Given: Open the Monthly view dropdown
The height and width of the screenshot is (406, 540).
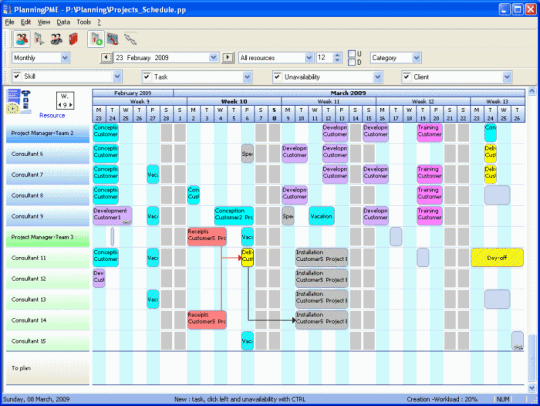Looking at the screenshot, I should (41, 58).
